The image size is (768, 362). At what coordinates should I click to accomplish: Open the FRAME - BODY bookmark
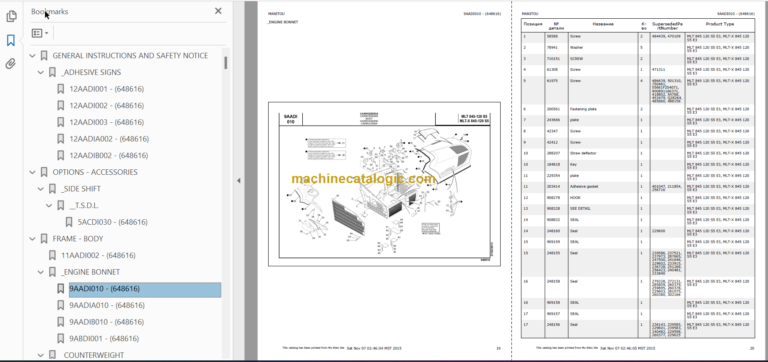(x=78, y=239)
